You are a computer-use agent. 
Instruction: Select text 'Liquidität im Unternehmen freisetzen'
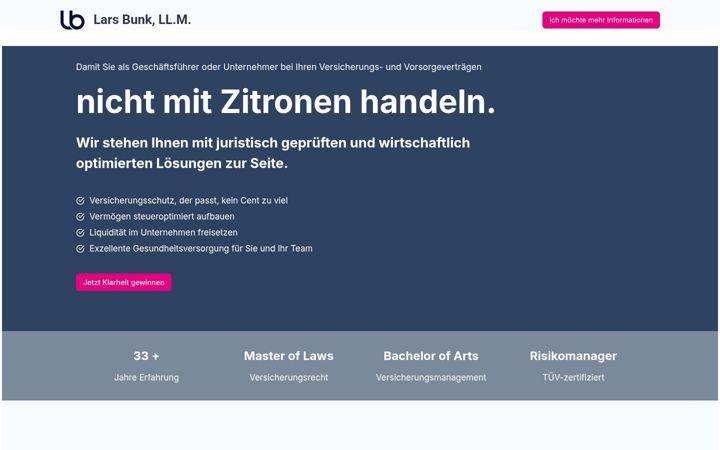tap(163, 233)
